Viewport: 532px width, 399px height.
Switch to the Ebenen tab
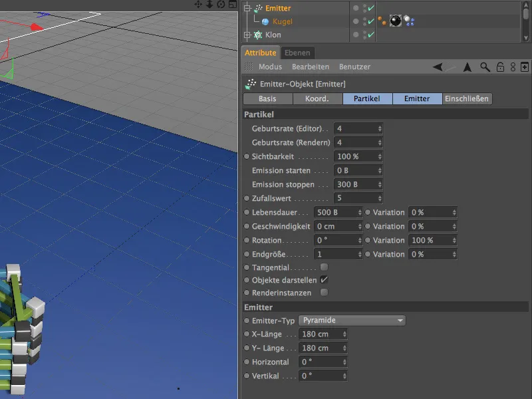click(297, 53)
